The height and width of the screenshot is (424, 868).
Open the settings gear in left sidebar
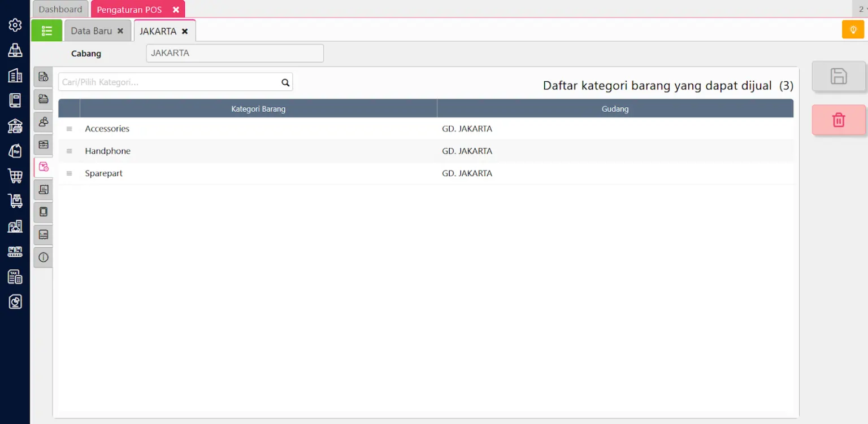point(15,25)
